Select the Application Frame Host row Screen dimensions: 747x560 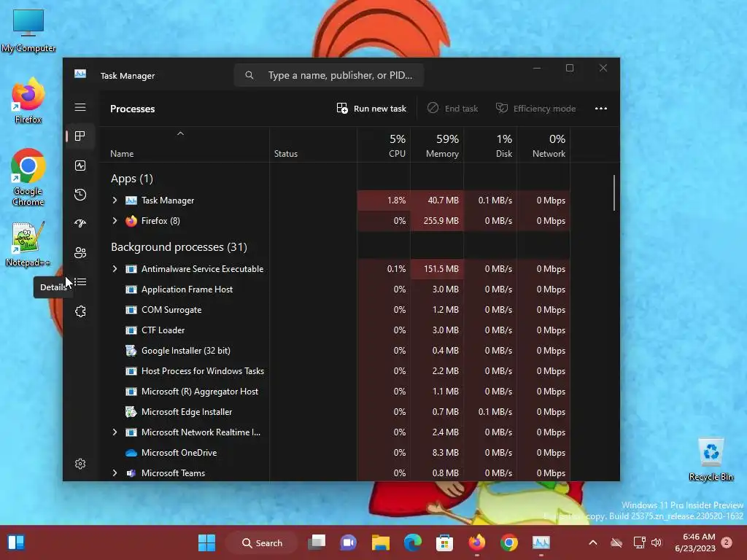[x=334, y=289]
